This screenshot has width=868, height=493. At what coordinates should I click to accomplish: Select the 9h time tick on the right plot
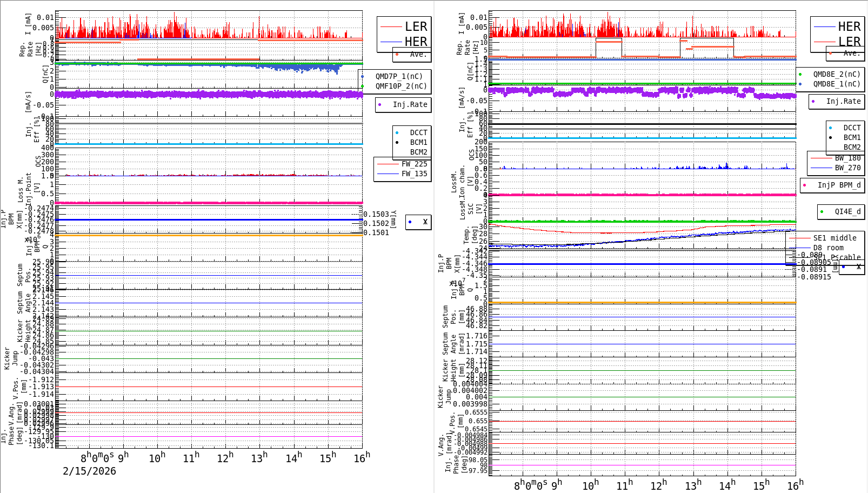pyautogui.click(x=556, y=485)
